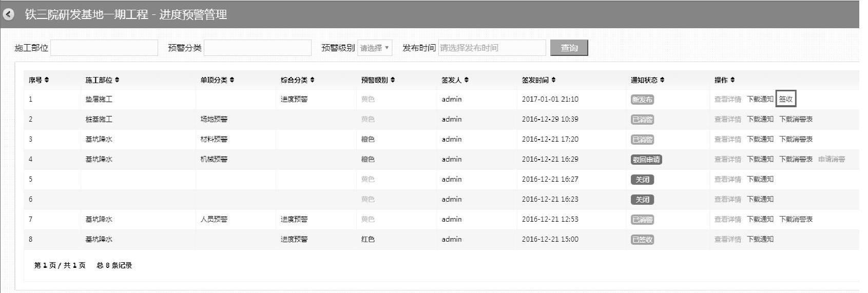
Task: Click 下载通知 in the 材料预警 row
Action: pyautogui.click(x=760, y=140)
